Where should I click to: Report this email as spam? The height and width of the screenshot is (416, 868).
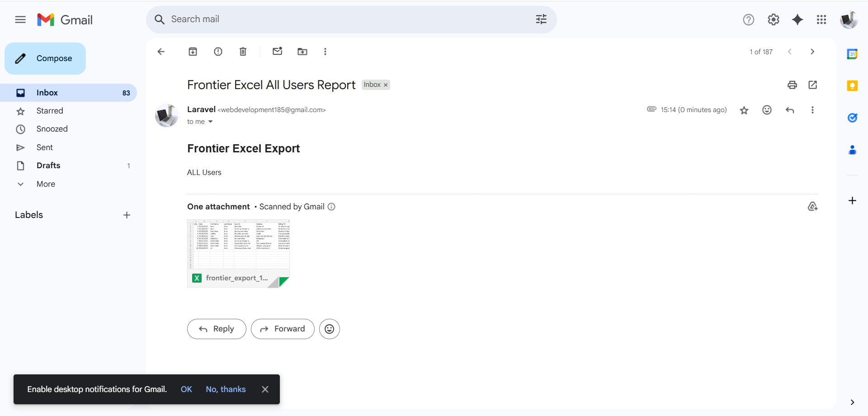coord(218,52)
